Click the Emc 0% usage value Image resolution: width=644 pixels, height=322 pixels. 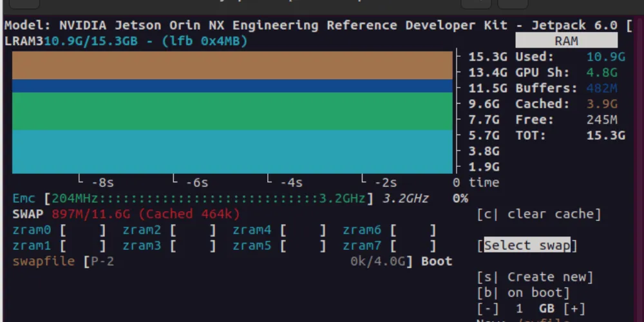click(460, 199)
